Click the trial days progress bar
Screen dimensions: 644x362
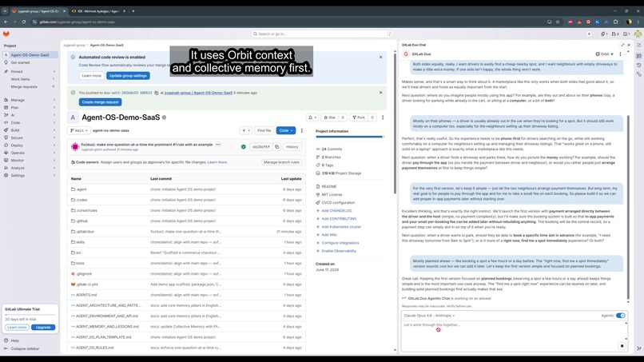tap(30, 315)
